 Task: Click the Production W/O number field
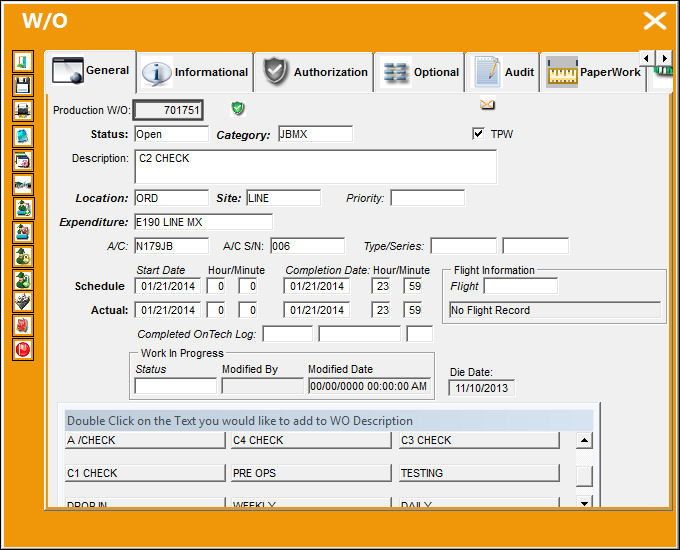coord(168,110)
